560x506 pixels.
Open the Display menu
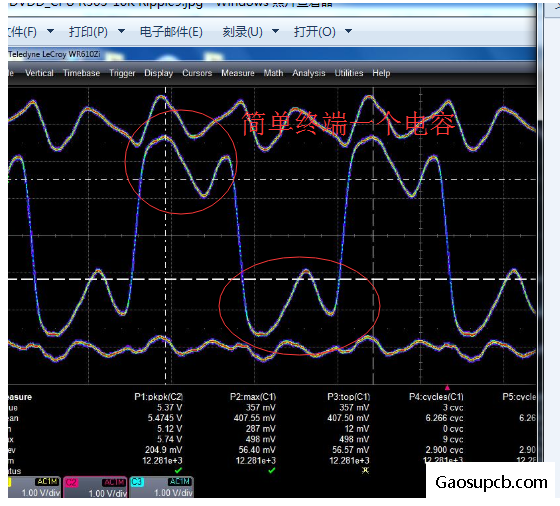(x=159, y=73)
